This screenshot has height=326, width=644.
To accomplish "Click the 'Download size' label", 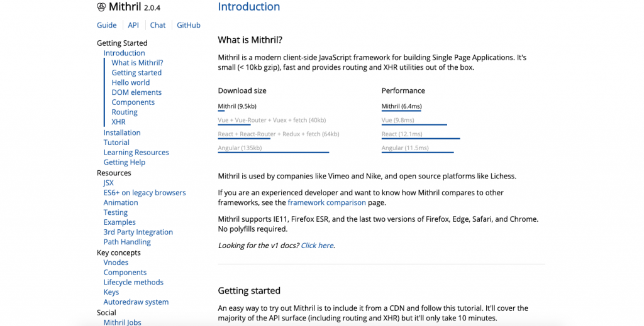I will pos(242,90).
